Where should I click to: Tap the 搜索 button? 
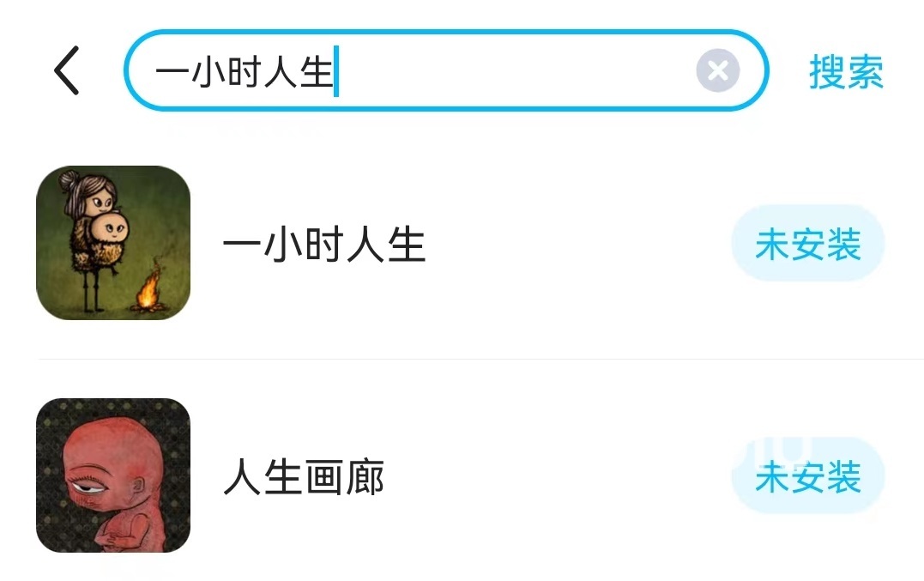[846, 72]
